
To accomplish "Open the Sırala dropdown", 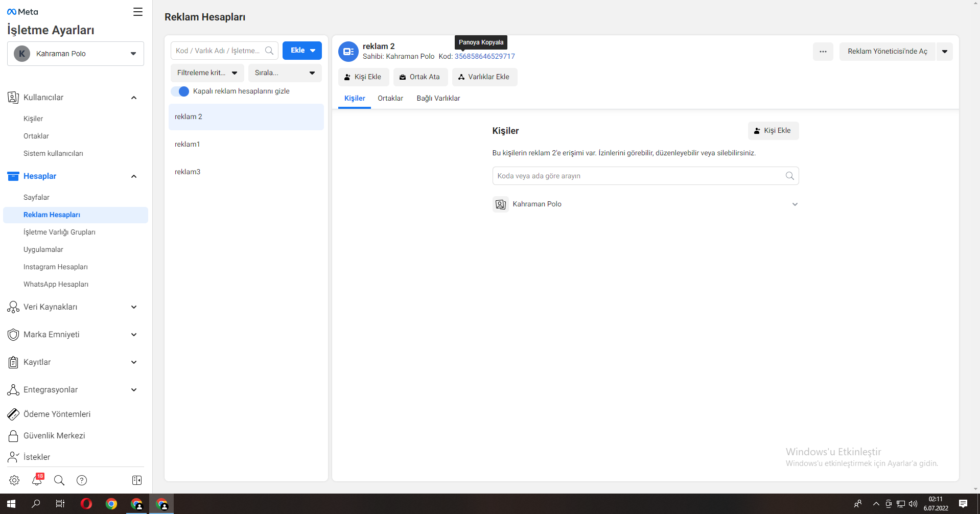I will [x=285, y=73].
